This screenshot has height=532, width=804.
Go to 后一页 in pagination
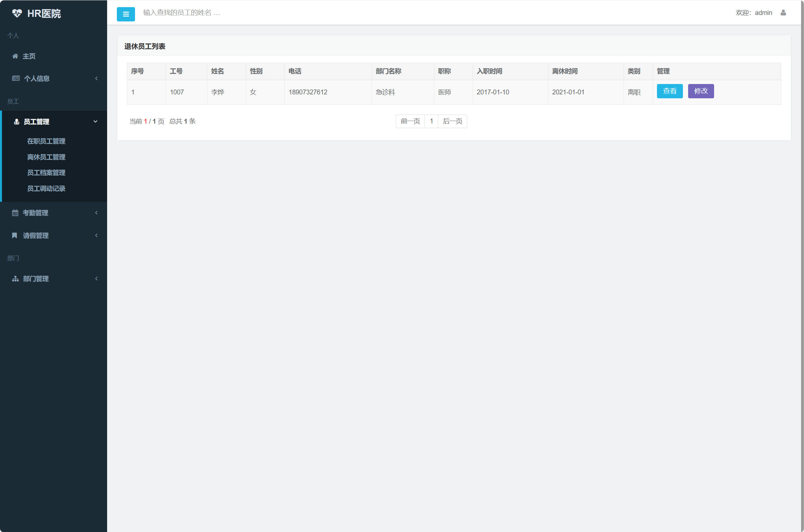(452, 121)
